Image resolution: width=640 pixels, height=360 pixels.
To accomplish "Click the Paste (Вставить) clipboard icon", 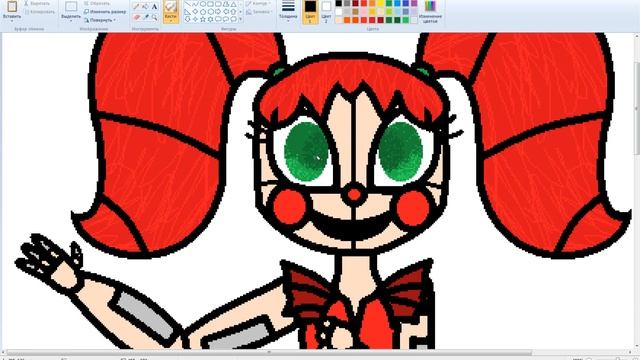I will [x=12, y=6].
